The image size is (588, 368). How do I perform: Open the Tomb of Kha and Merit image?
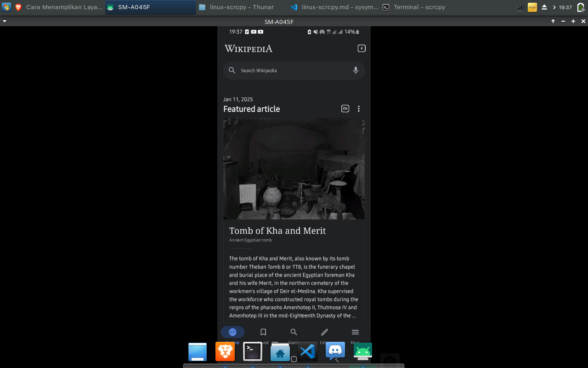pos(294,168)
